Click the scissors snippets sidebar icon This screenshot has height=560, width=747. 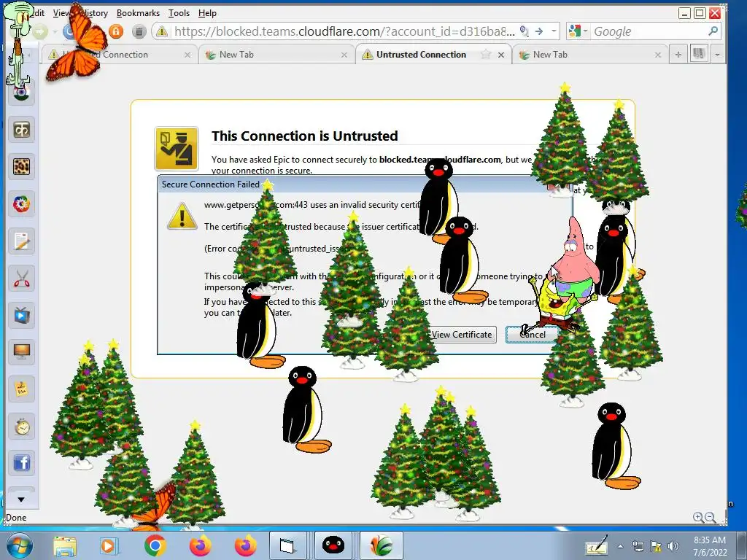coord(21,278)
